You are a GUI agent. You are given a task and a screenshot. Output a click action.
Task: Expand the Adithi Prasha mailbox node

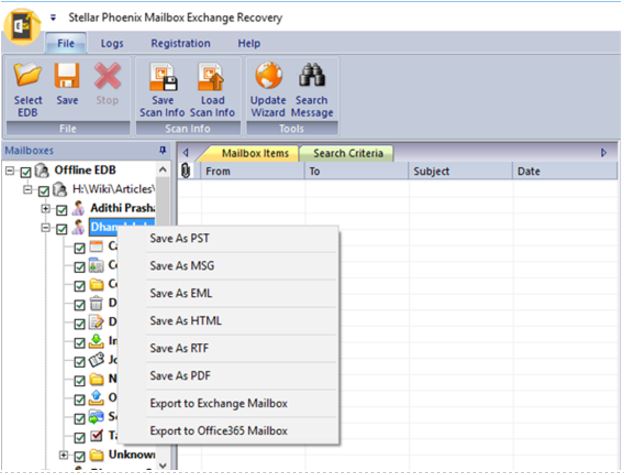(x=45, y=208)
